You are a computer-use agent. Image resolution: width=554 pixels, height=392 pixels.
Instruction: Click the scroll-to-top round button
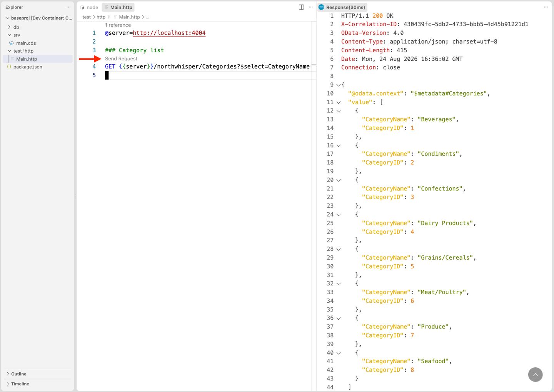[x=535, y=374]
